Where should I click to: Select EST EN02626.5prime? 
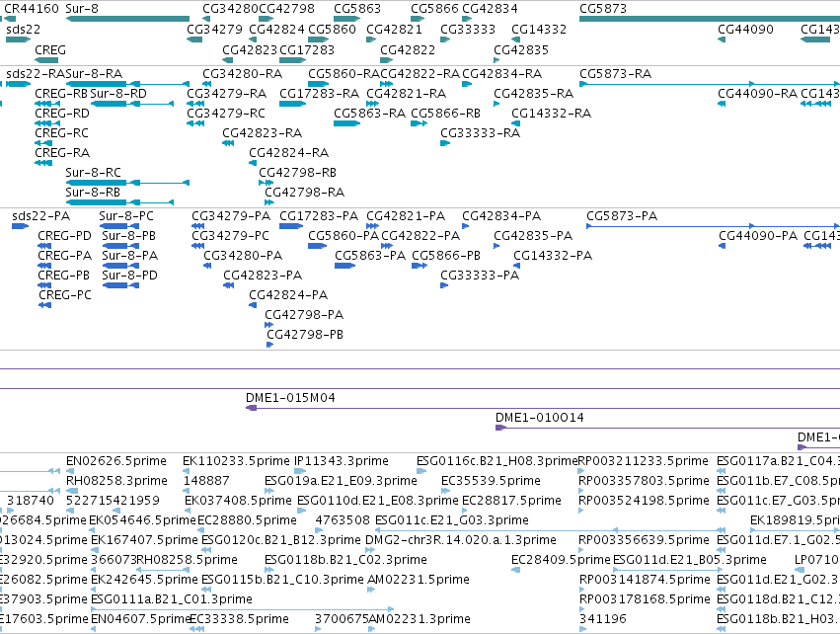coord(116,461)
